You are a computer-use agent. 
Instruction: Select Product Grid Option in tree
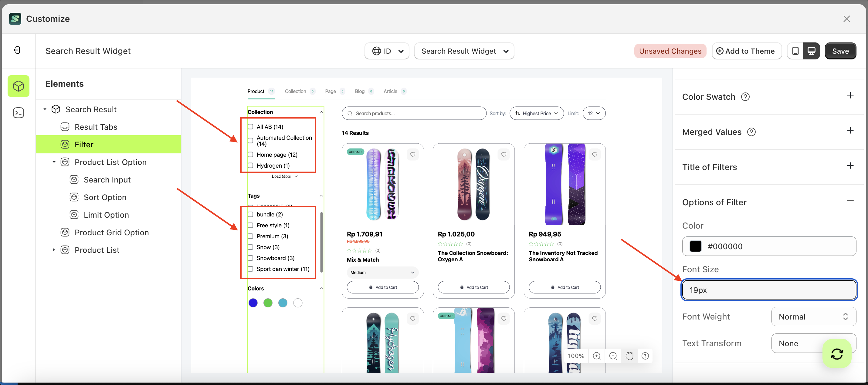(x=111, y=233)
